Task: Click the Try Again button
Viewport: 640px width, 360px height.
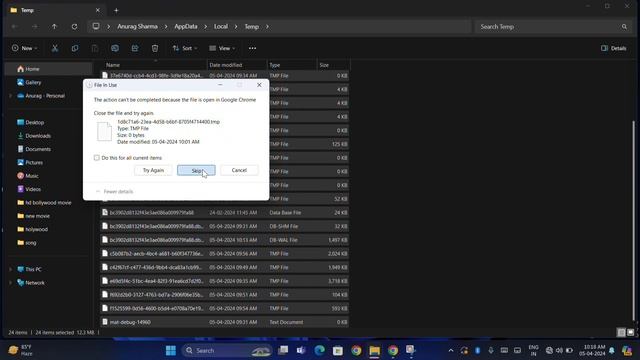Action: point(153,170)
